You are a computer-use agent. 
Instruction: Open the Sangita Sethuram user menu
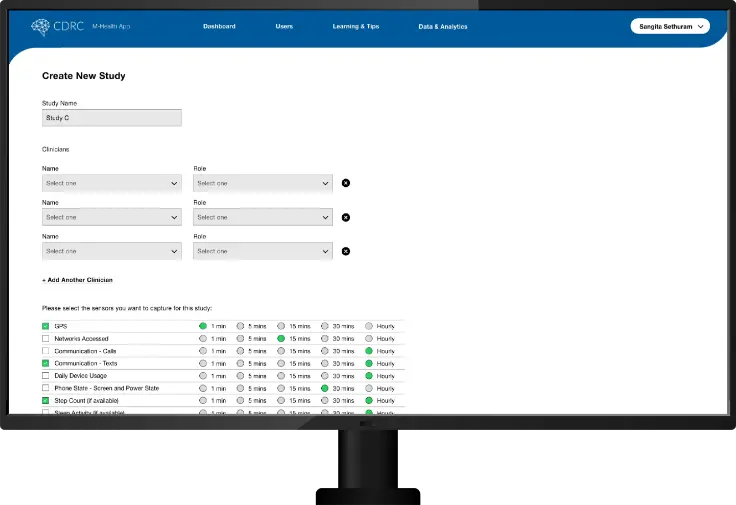(x=670, y=26)
